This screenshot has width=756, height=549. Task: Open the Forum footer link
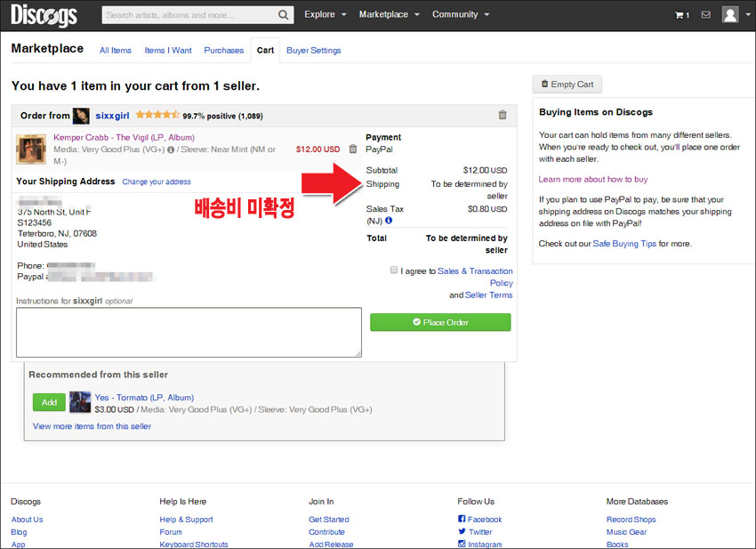(x=171, y=532)
